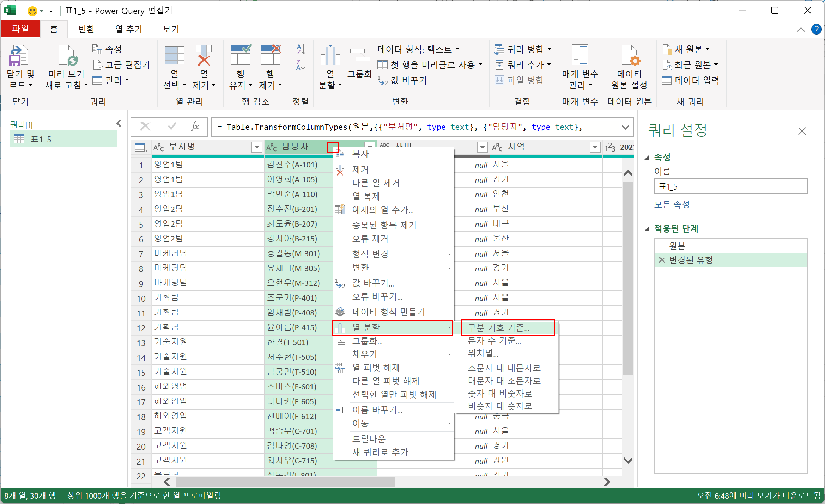The image size is (825, 504).
Task: Choose 값 바꾸기... in context menu
Action: click(373, 283)
